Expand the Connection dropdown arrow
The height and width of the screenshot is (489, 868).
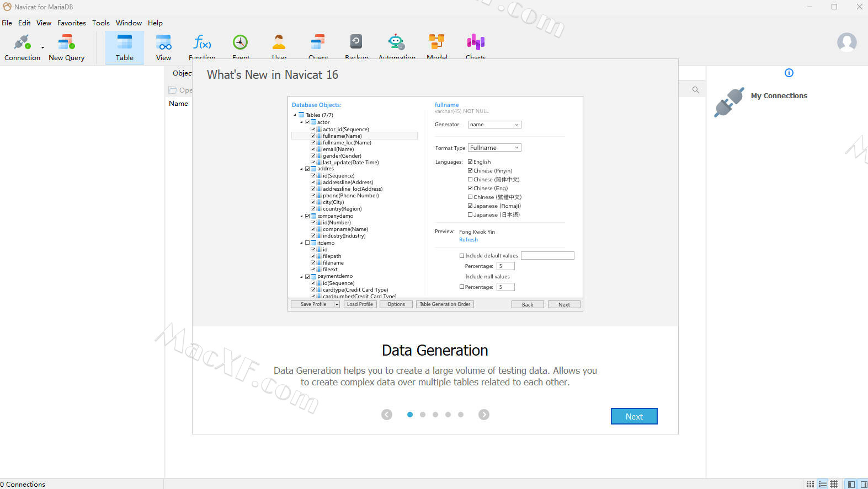tap(42, 48)
